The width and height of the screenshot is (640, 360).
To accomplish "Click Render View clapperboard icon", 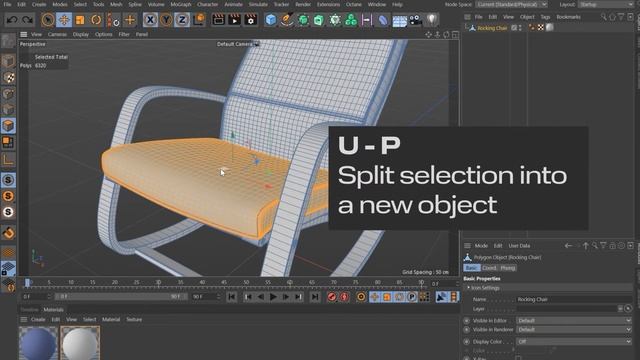I will tap(219, 20).
